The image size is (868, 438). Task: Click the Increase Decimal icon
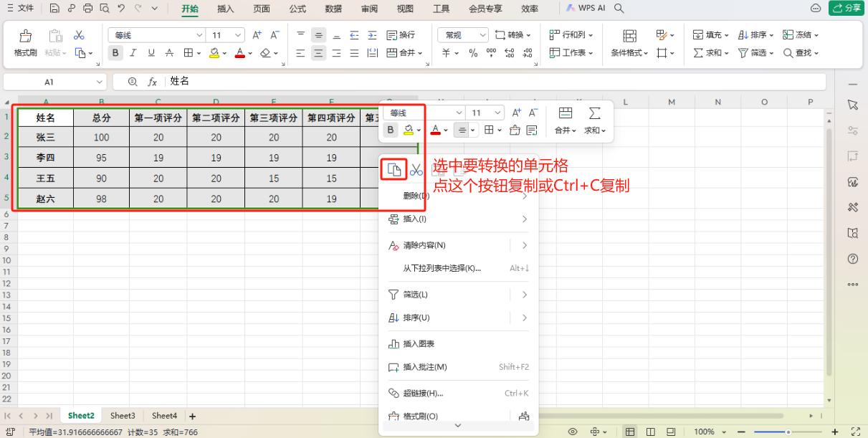(510, 52)
